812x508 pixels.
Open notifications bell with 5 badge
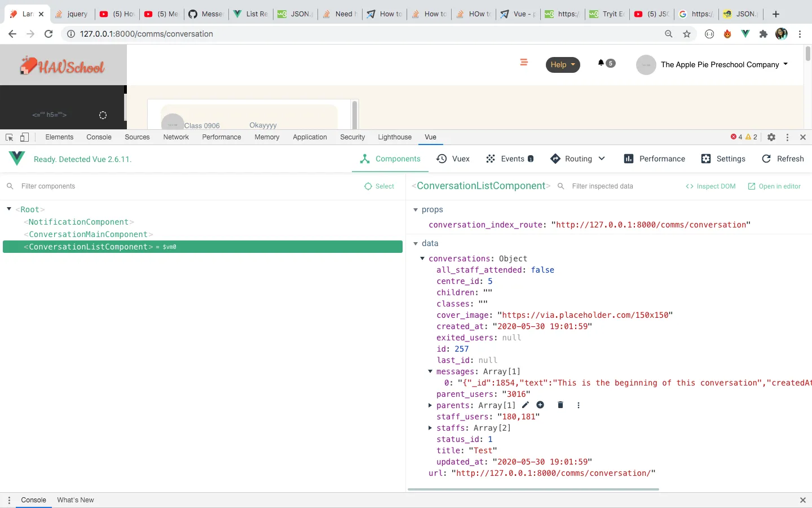coord(606,63)
